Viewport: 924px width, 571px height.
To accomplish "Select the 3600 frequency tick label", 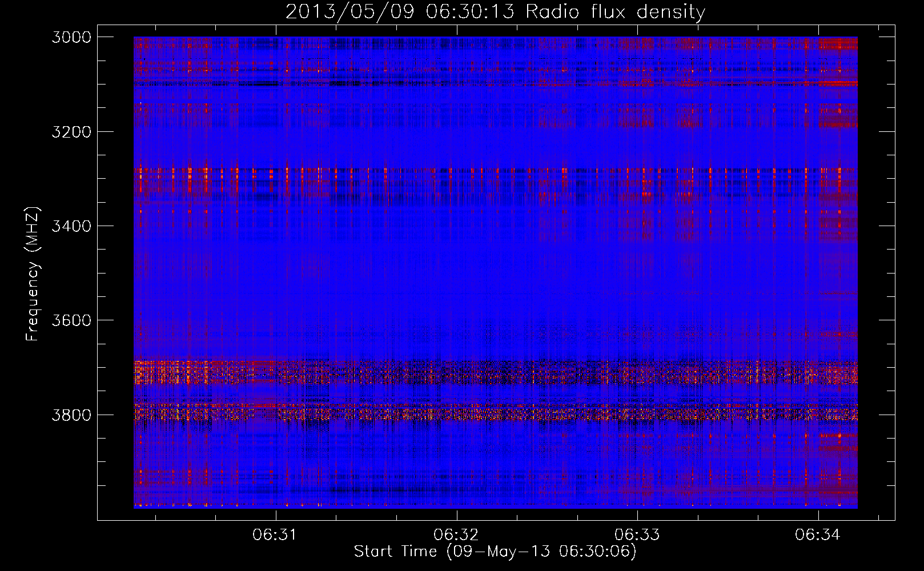I will click(x=71, y=320).
